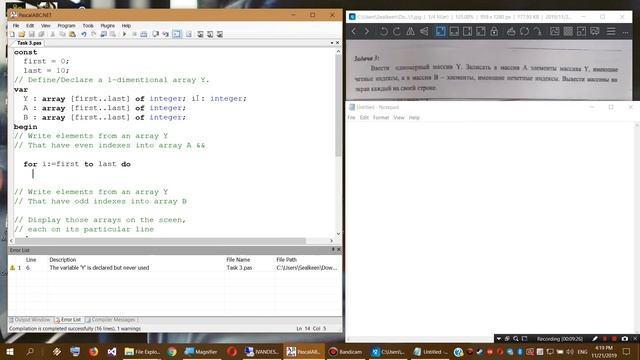
Task: Open editor tab list dropdown arrow
Action: pos(332,43)
